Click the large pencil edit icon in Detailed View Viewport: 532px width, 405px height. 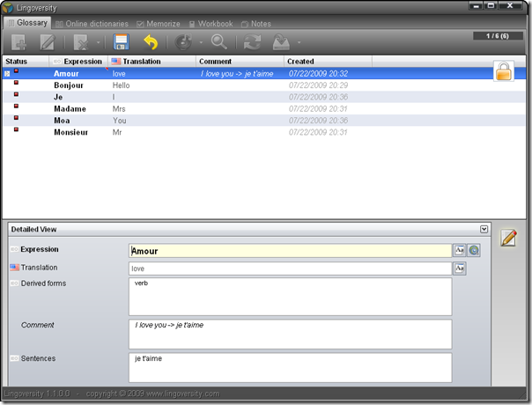508,238
